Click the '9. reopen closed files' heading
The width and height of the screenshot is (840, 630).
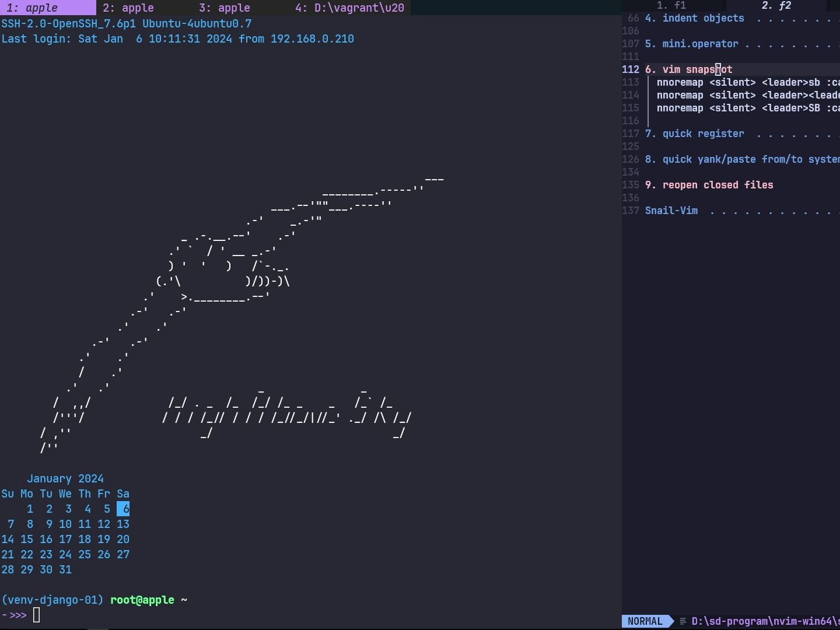tap(709, 185)
